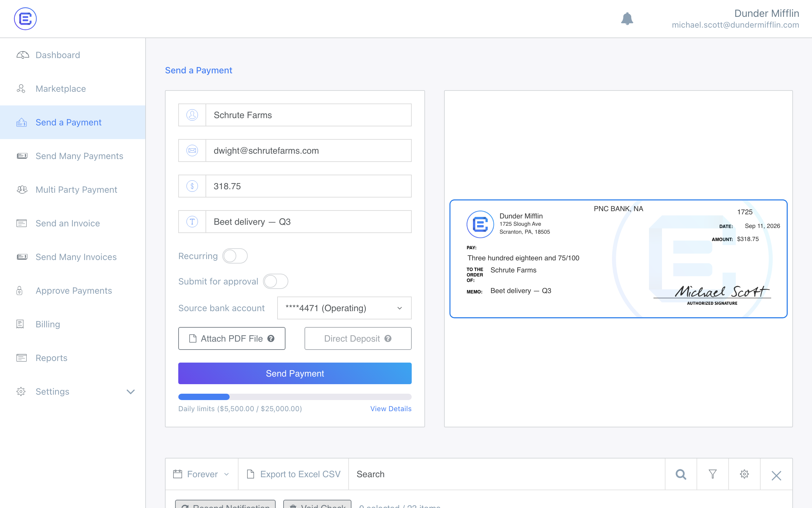The height and width of the screenshot is (508, 812).
Task: Click the file icon on Export CSV
Action: (250, 474)
